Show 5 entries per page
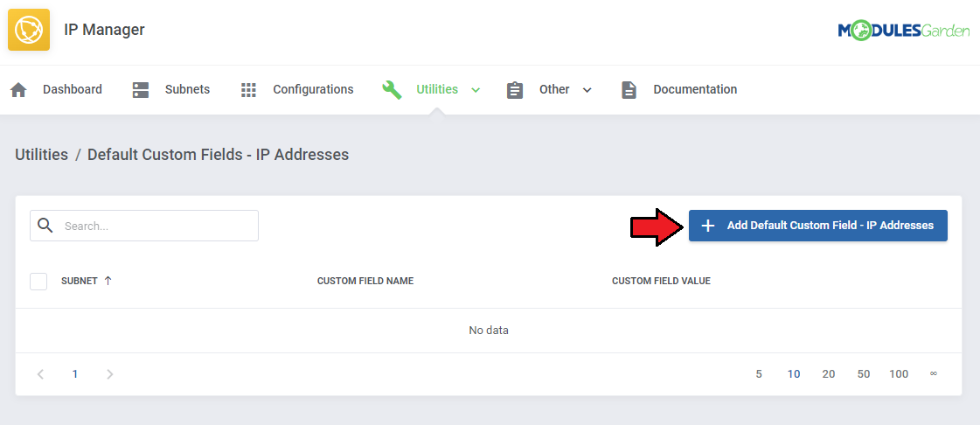Viewport: 980px width, 425px height. (759, 374)
